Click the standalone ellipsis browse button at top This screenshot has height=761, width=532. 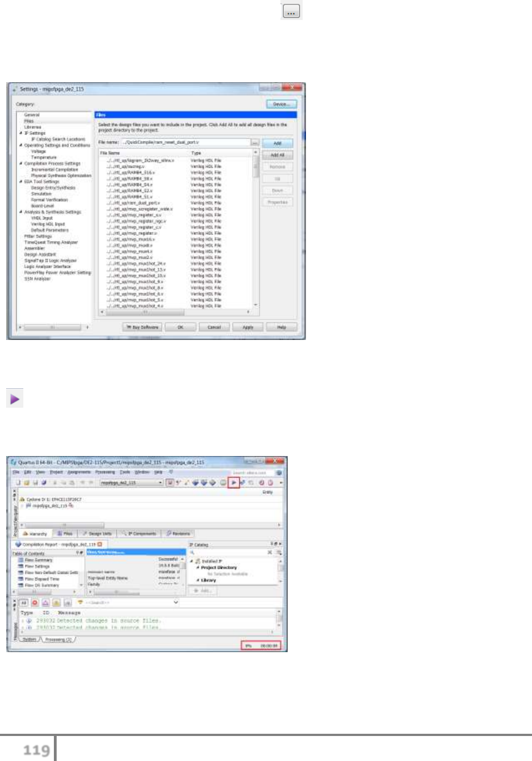pyautogui.click(x=292, y=11)
